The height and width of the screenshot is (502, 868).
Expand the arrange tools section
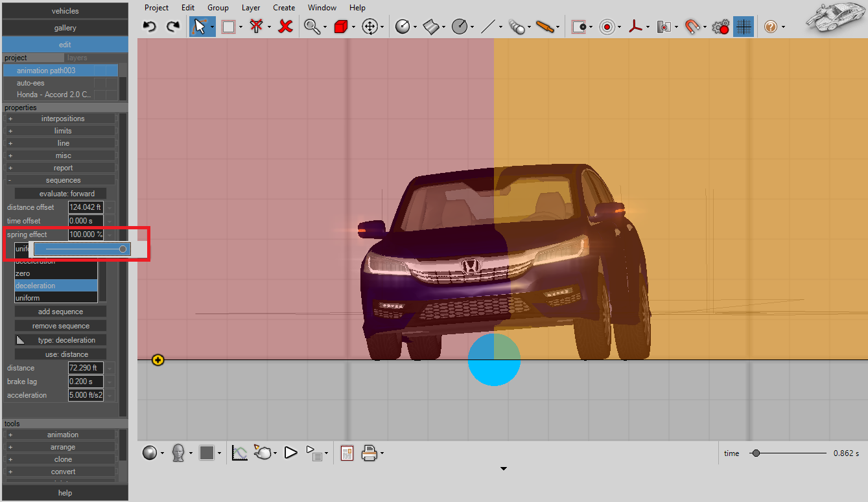[x=60, y=447]
